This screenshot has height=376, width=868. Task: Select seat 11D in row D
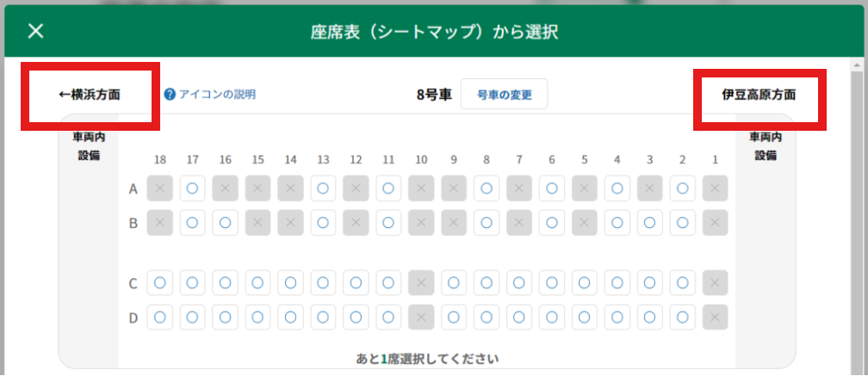(x=388, y=317)
